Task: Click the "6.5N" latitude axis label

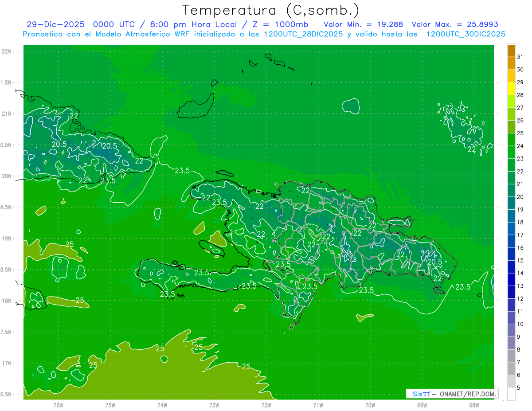Action: (7, 394)
